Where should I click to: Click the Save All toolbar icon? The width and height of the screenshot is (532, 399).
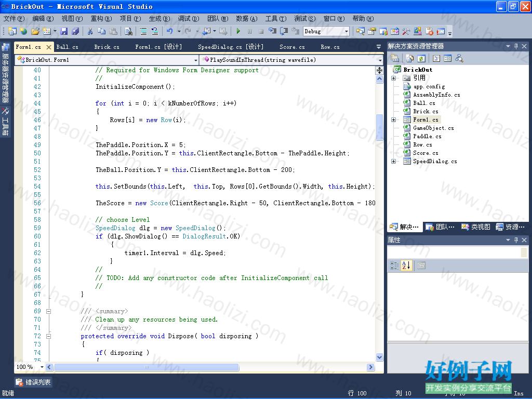75,31
